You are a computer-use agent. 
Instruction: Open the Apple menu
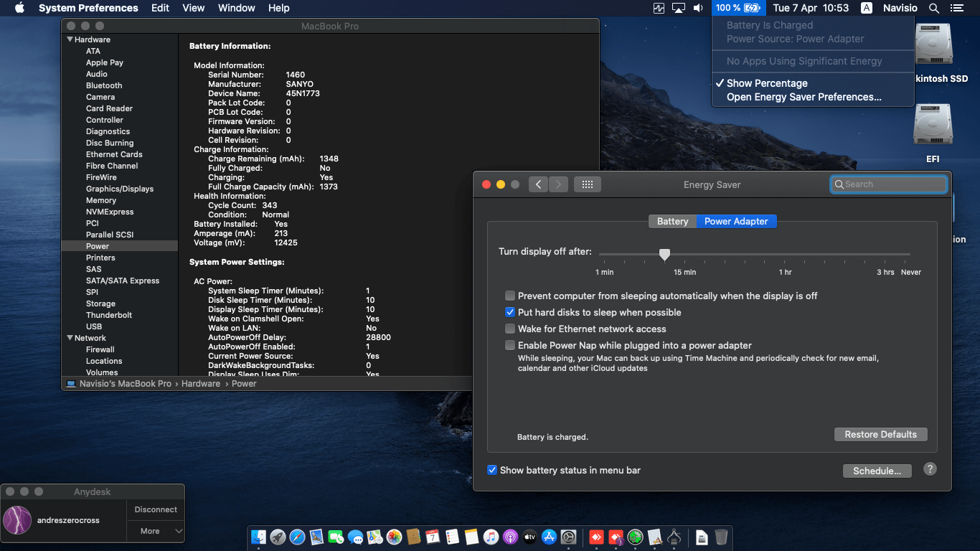click(19, 8)
